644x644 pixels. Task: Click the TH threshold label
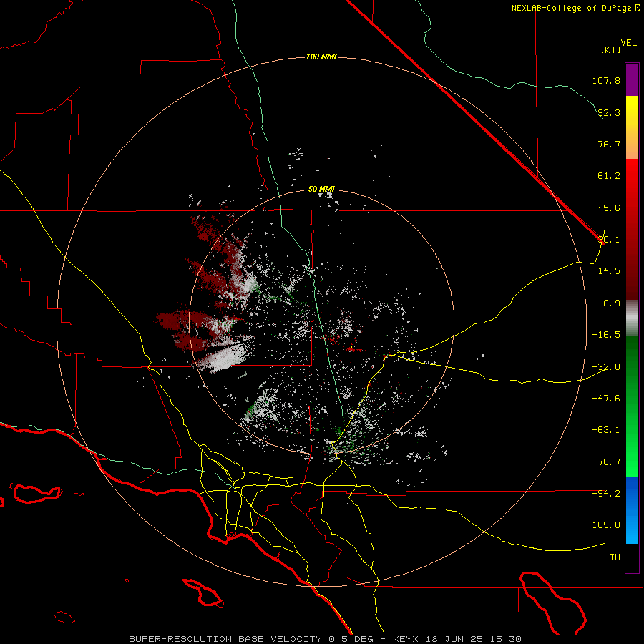coord(615,557)
